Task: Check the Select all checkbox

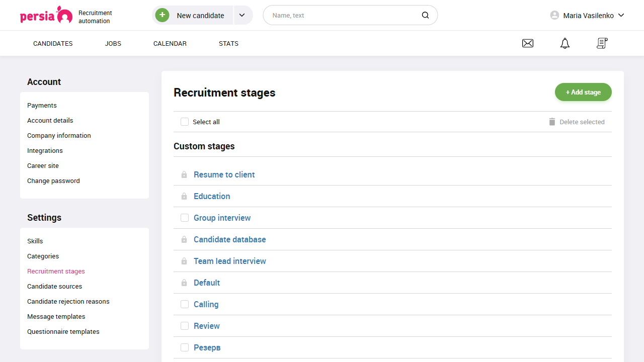Action: tap(185, 122)
